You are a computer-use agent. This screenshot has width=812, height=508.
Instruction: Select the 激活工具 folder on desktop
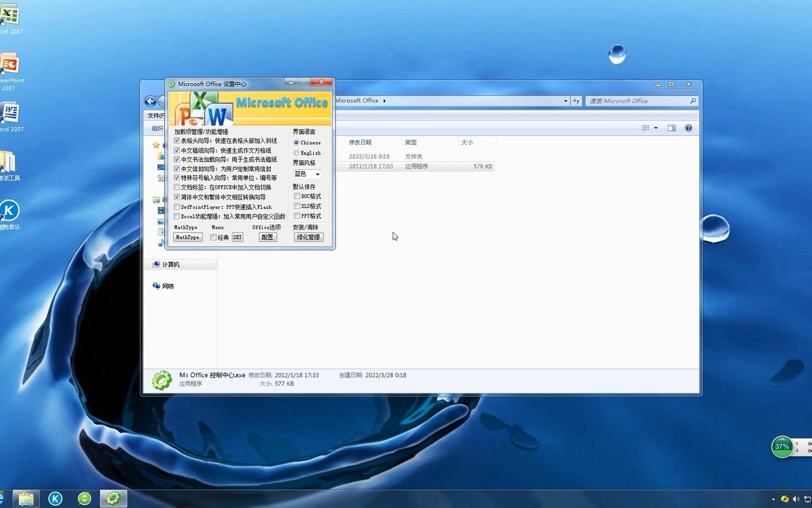click(x=8, y=166)
